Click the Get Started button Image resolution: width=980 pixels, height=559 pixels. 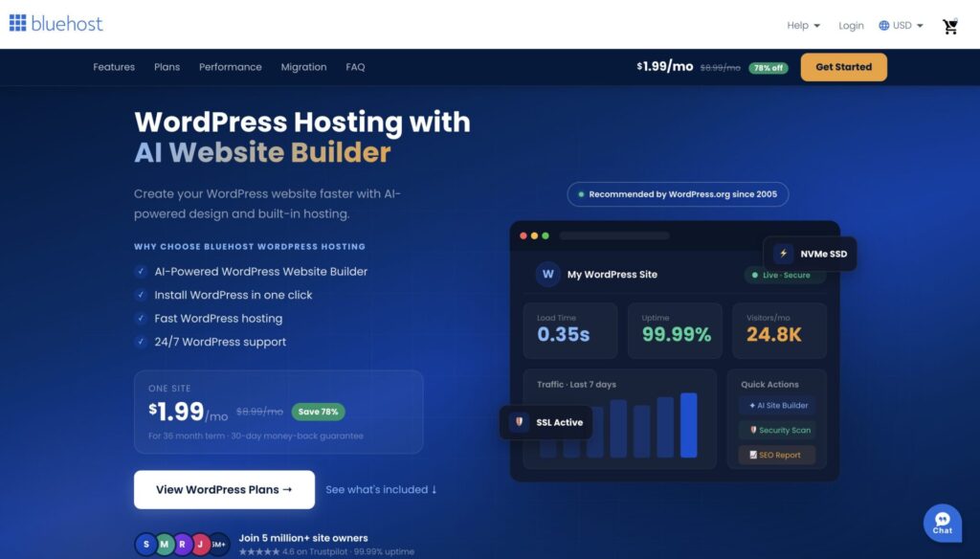pyautogui.click(x=844, y=67)
